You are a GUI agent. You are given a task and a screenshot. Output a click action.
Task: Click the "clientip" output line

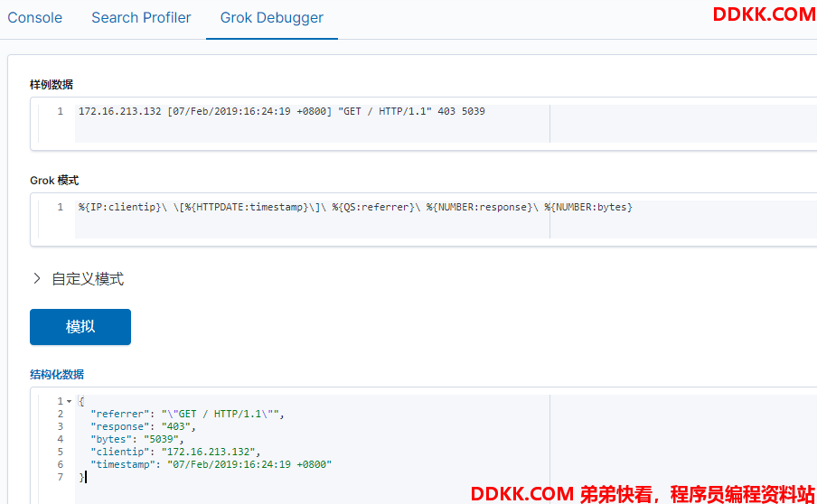click(175, 452)
